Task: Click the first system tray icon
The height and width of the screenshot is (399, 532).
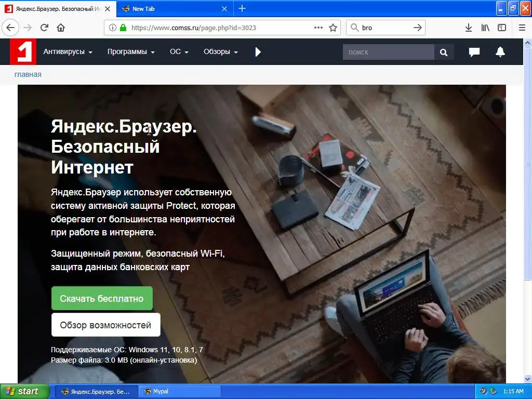Action: click(484, 392)
